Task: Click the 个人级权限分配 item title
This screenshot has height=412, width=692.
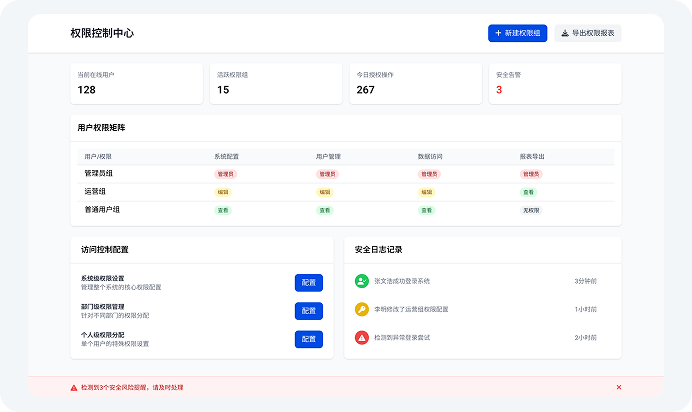Action: click(x=102, y=335)
